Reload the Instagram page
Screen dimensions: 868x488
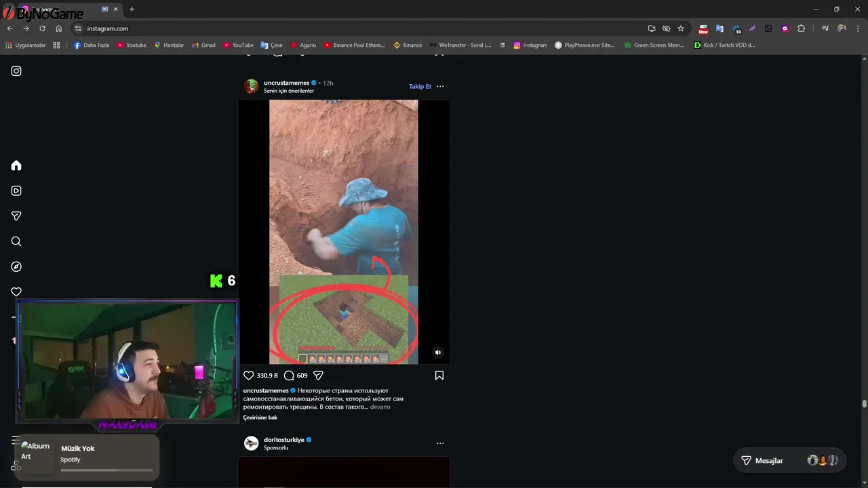[x=42, y=28]
